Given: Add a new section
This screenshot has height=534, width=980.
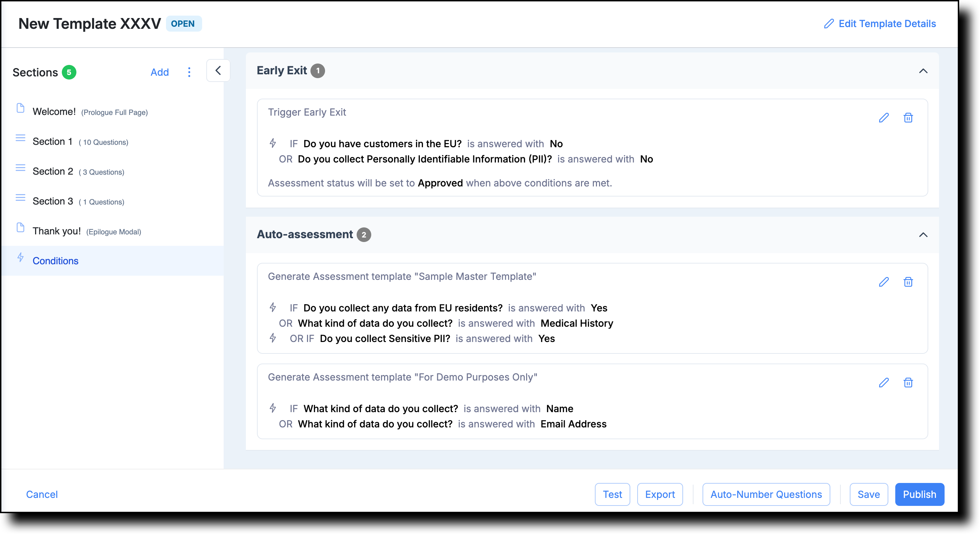Looking at the screenshot, I should (x=159, y=72).
